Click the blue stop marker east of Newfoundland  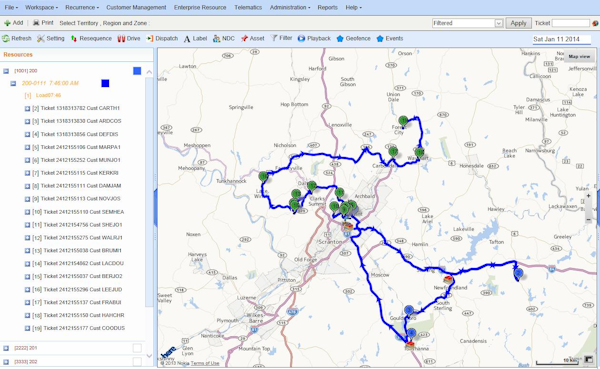[x=518, y=273]
